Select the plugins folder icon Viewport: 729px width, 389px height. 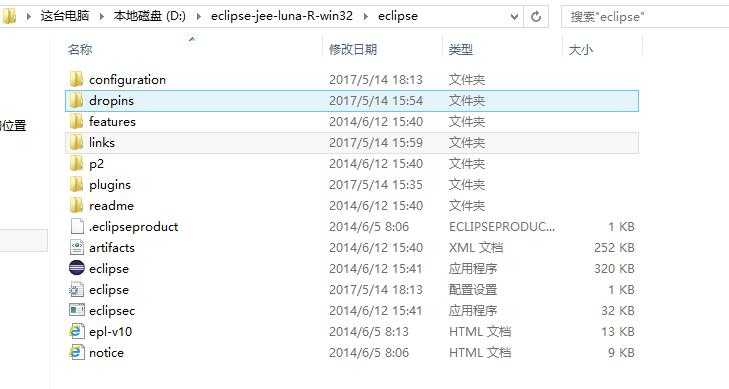click(76, 185)
